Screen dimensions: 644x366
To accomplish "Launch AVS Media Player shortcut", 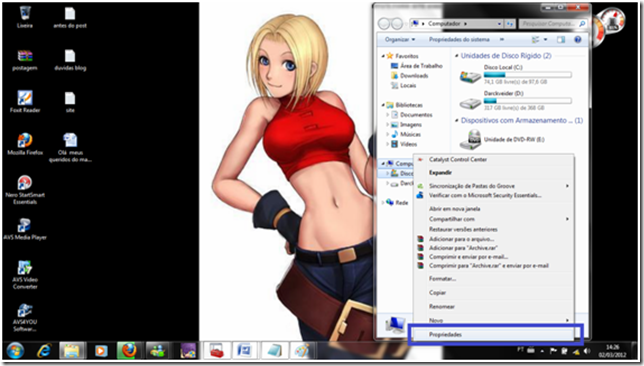I will (25, 229).
